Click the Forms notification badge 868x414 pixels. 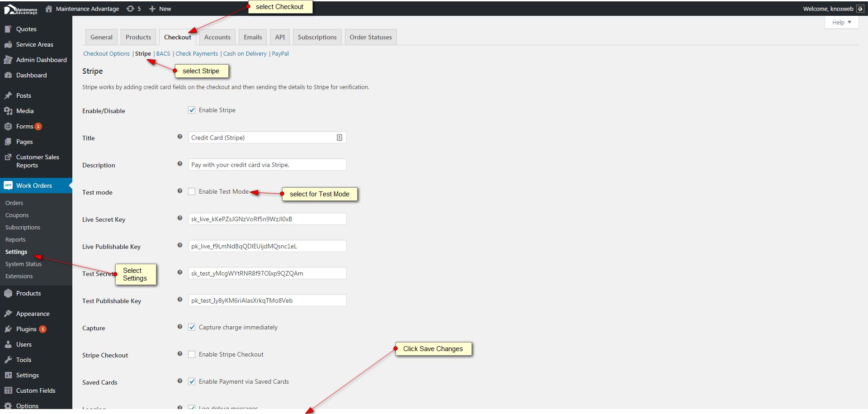point(38,127)
